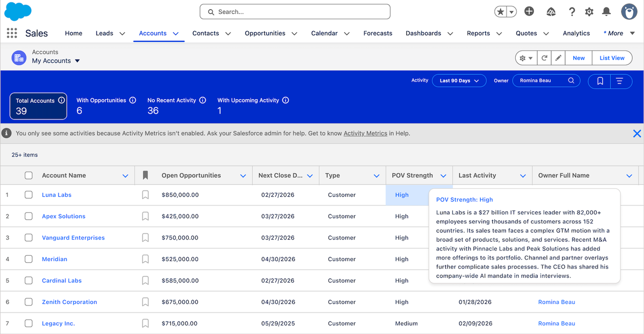The image size is (644, 334).
Task: Toggle the select all rows checkbox
Action: click(x=29, y=175)
